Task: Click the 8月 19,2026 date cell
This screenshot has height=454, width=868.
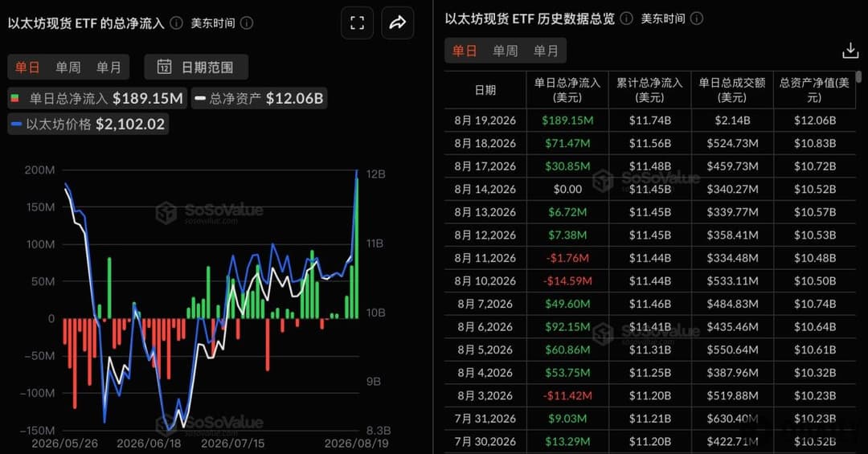Action: (x=485, y=121)
